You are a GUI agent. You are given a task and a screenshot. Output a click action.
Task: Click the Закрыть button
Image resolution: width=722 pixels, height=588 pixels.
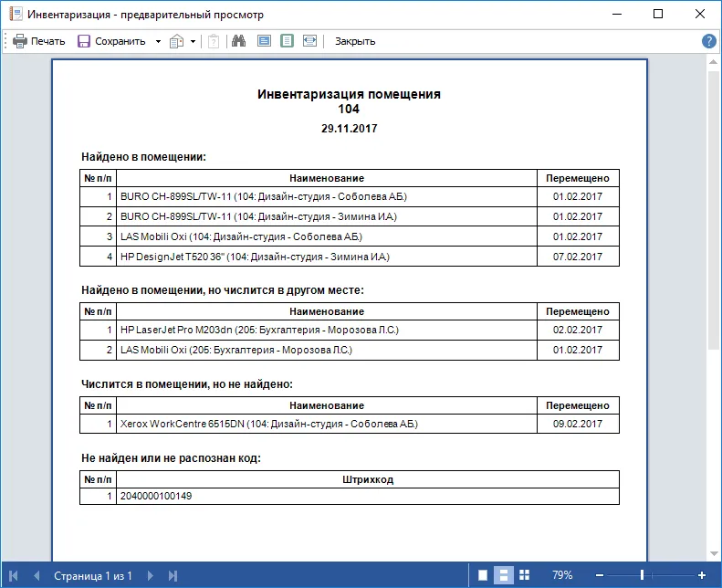pos(355,41)
